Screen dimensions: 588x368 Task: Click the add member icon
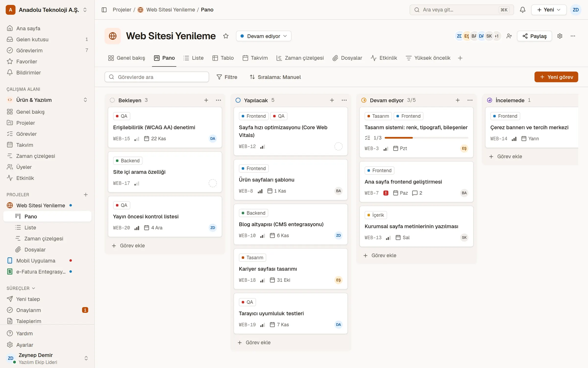509,36
